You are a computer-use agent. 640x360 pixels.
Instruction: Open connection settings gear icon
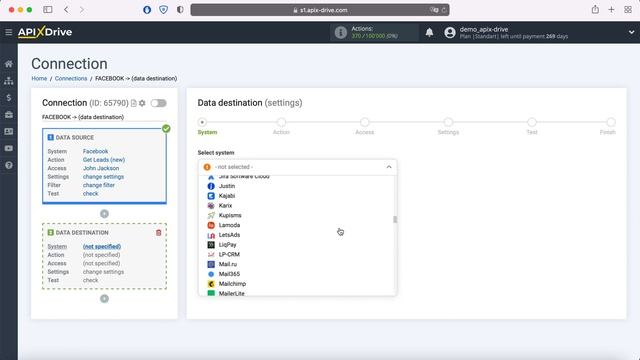tap(142, 103)
